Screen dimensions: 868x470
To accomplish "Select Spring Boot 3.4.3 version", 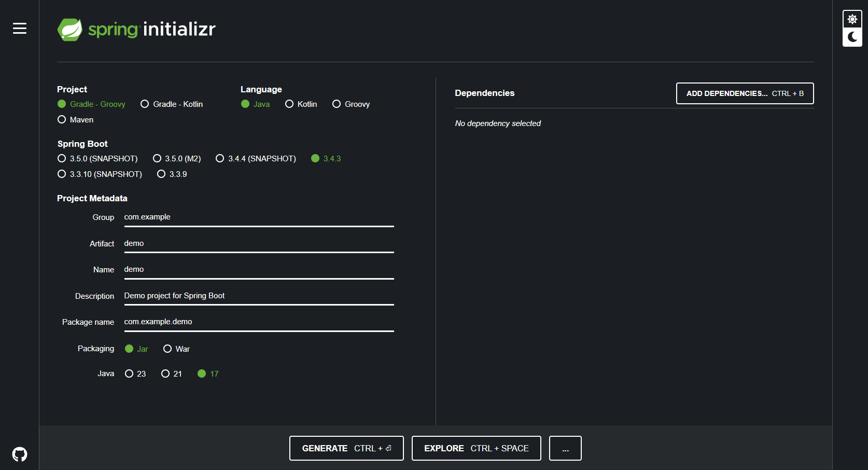I will 326,158.
